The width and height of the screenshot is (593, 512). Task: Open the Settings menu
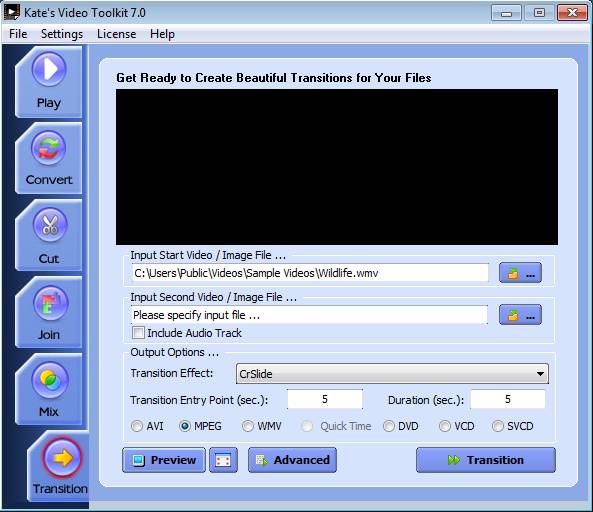point(62,34)
